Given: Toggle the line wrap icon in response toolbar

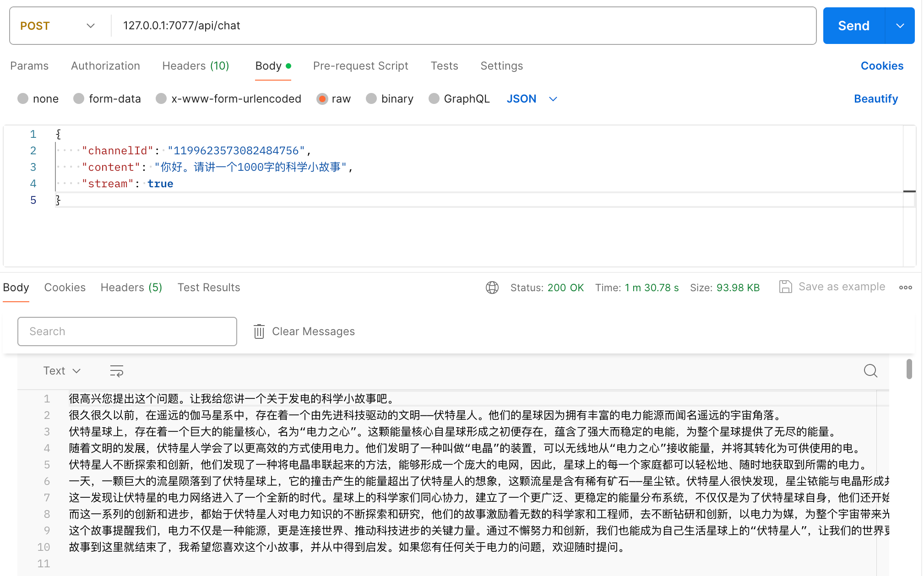Looking at the screenshot, I should point(117,371).
